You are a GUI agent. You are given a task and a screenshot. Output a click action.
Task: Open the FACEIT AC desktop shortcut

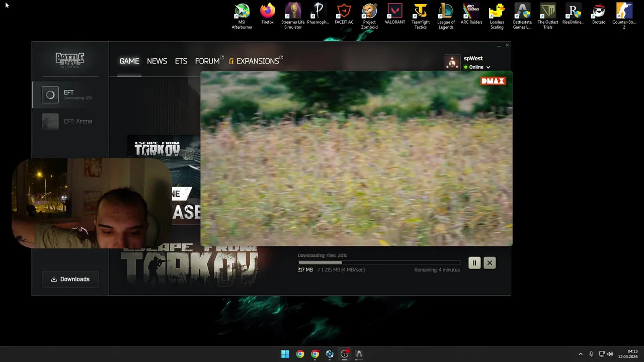point(344,14)
